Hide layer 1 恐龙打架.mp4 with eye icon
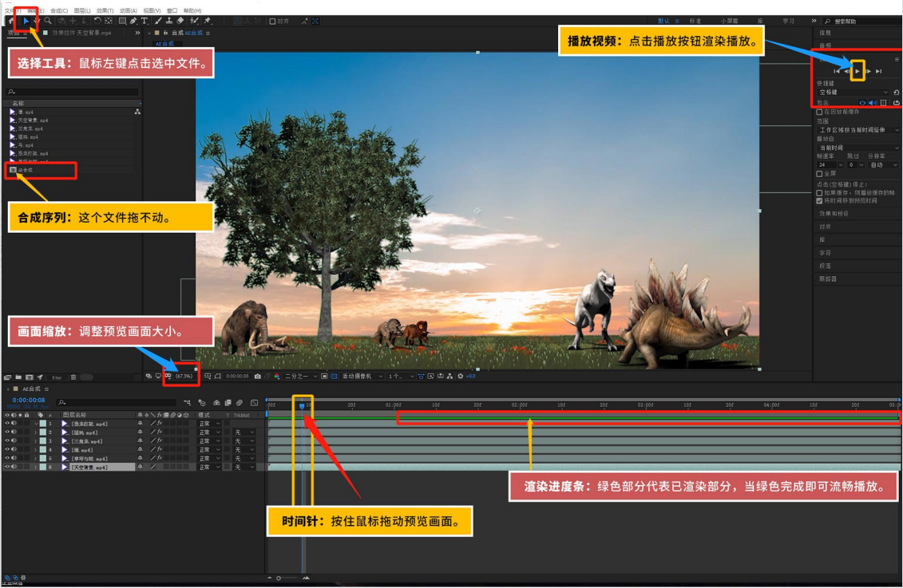Viewport: 903px width, 588px height. pyautogui.click(x=7, y=424)
